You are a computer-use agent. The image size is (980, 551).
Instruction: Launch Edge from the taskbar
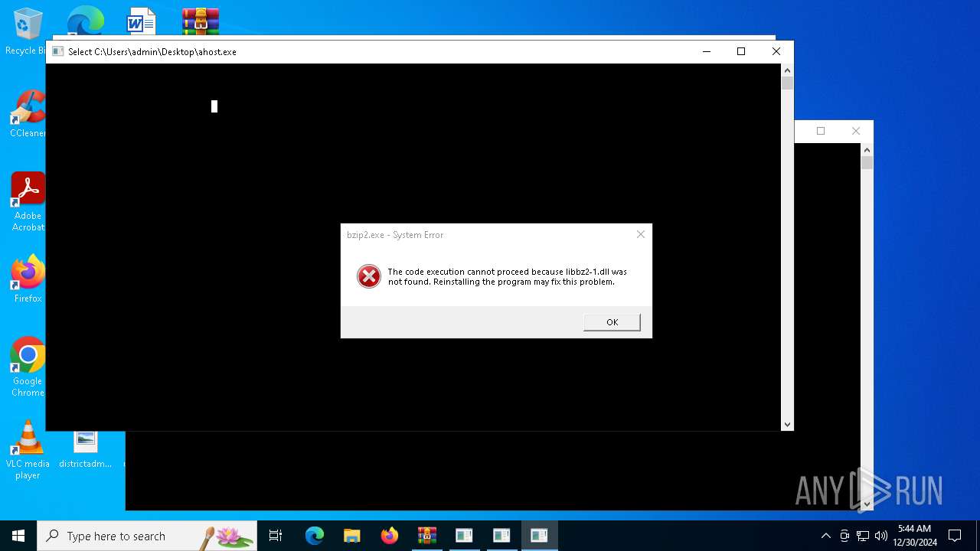(x=315, y=536)
